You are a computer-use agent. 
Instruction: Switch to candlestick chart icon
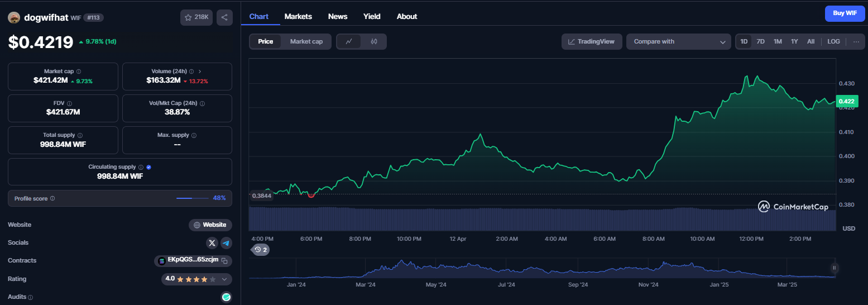coord(374,41)
